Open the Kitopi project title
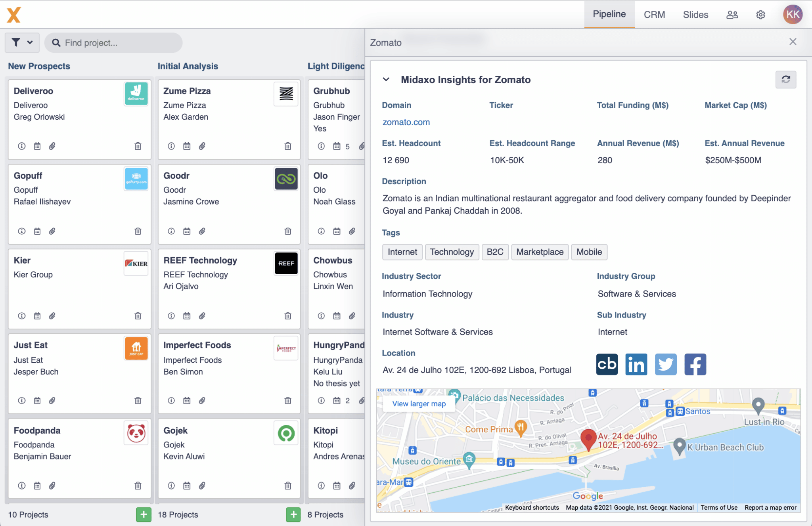The height and width of the screenshot is (526, 812). [x=326, y=430]
